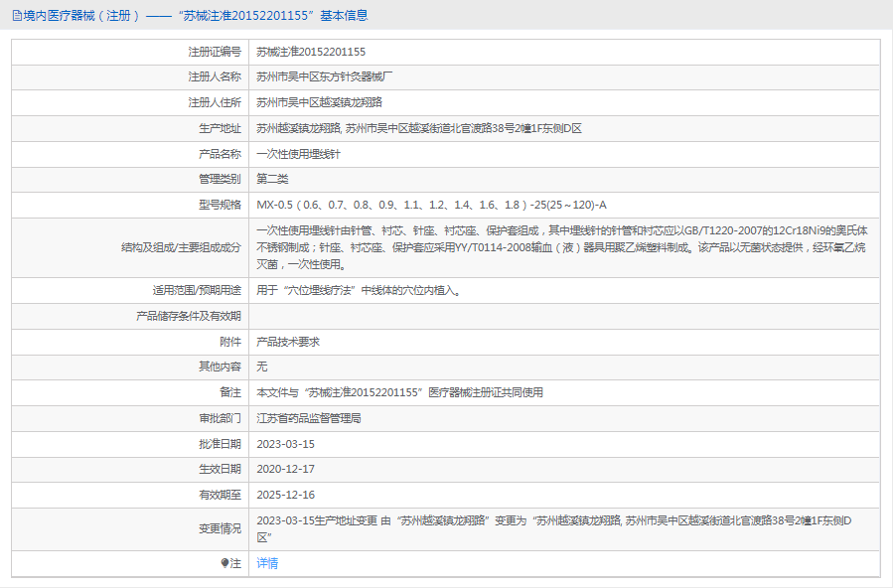
Task: Click the product name 一次性使用埋线针
Action: pyautogui.click(x=298, y=154)
